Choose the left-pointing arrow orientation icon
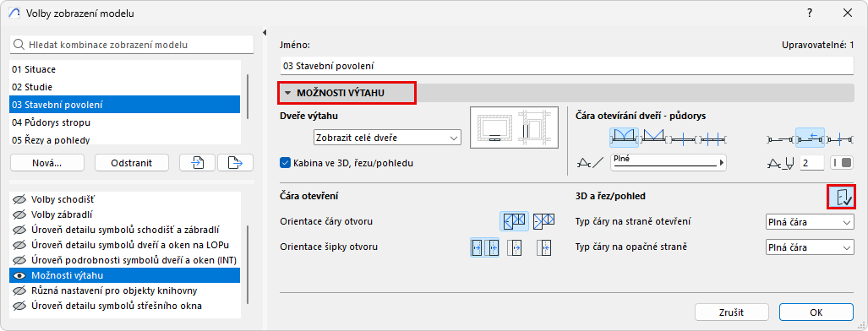 tap(544, 247)
